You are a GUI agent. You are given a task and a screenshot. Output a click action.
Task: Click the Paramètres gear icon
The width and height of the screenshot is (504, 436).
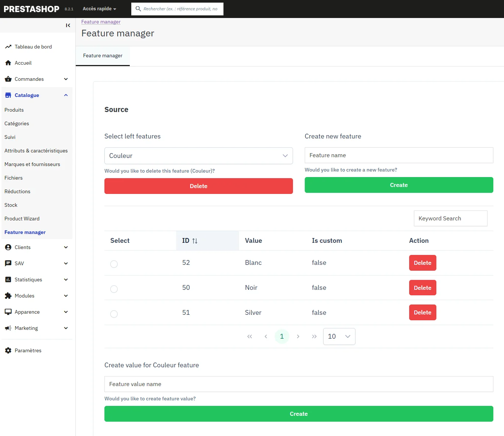point(8,350)
